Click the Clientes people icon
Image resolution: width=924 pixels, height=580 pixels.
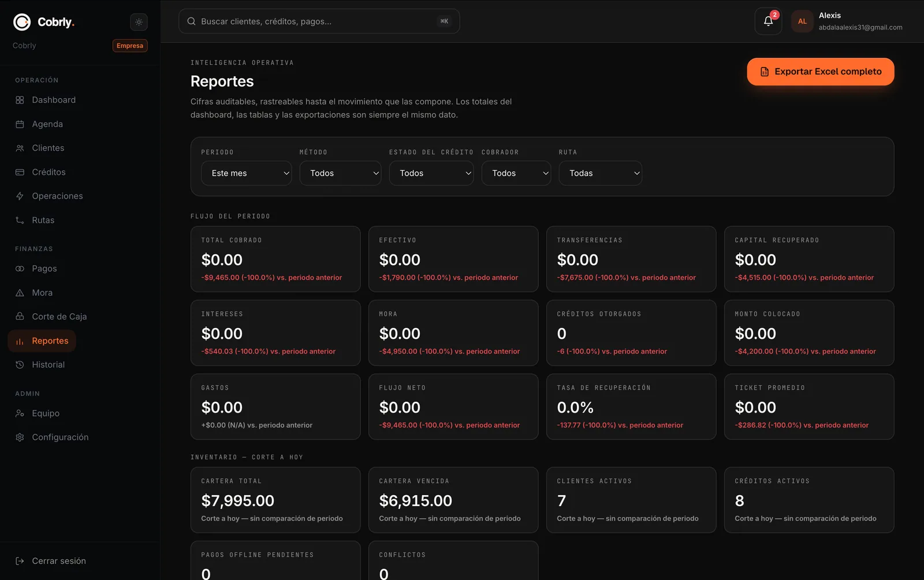point(20,148)
